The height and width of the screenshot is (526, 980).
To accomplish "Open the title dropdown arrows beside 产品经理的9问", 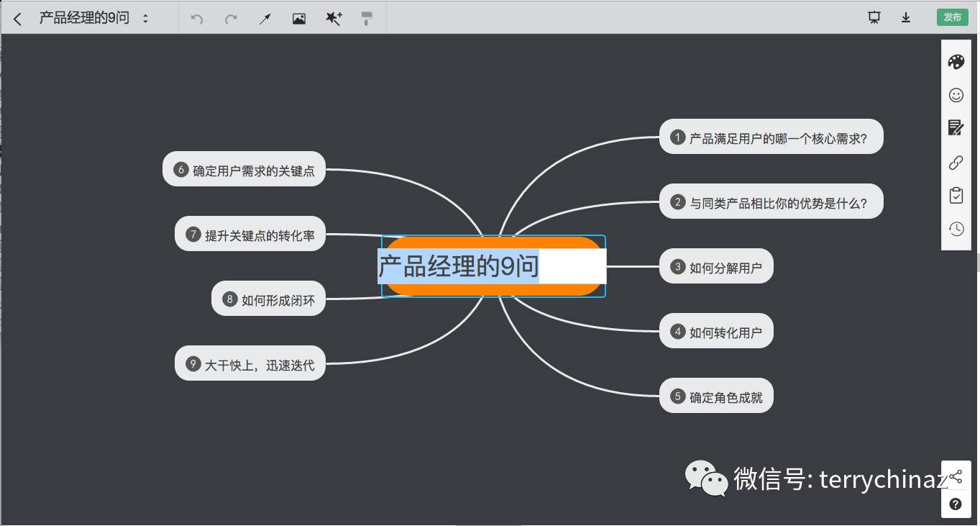I will [145, 19].
